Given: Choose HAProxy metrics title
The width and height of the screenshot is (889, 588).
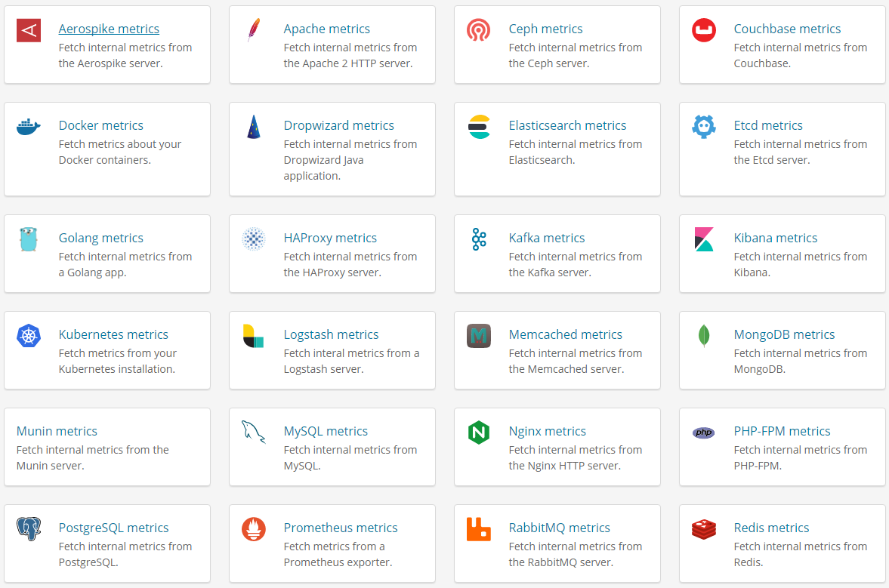Looking at the screenshot, I should (x=330, y=238).
